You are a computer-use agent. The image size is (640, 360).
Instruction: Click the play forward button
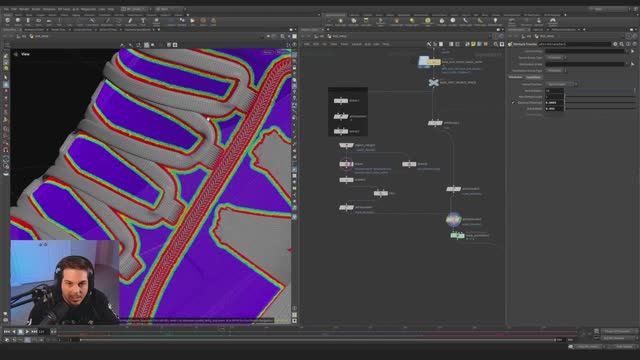[x=27, y=332]
